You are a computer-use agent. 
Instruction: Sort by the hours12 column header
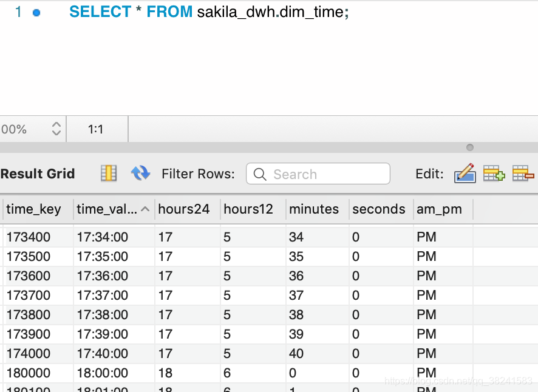(x=253, y=209)
